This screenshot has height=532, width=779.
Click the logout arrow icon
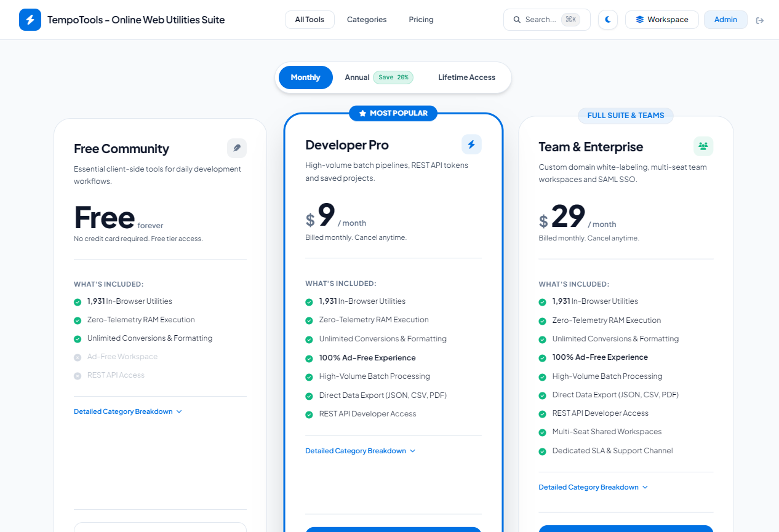760,20
